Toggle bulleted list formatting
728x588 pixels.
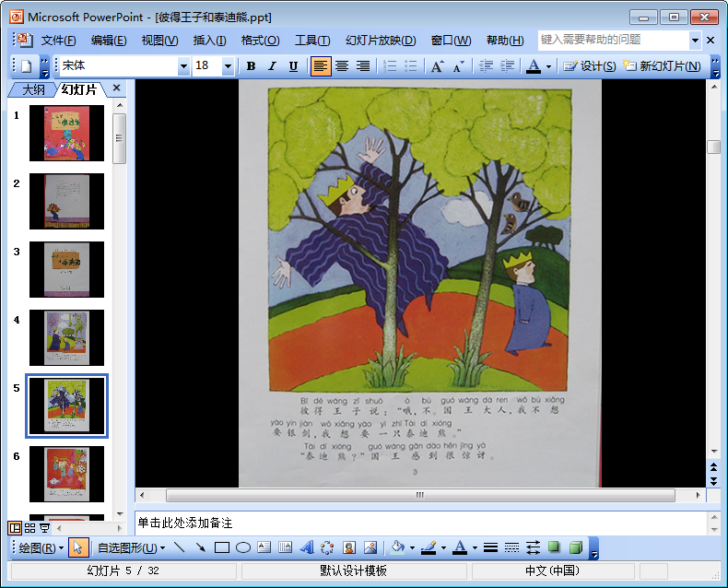[x=411, y=66]
